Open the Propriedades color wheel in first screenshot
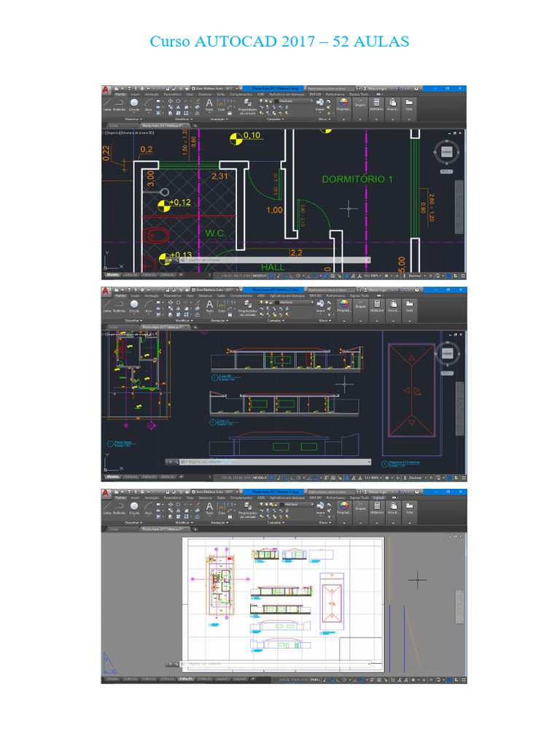This screenshot has height=747, width=560. (343, 104)
